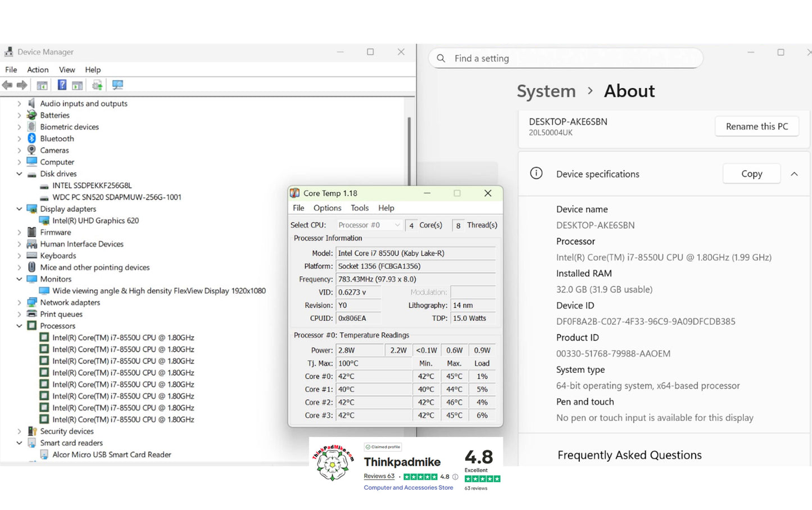Click the Network adapters category icon
Image resolution: width=812 pixels, height=510 pixels.
click(31, 302)
